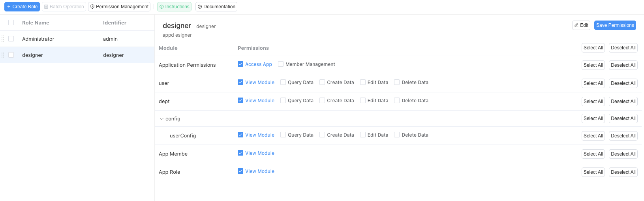Save Permissions for designer role

(615, 25)
